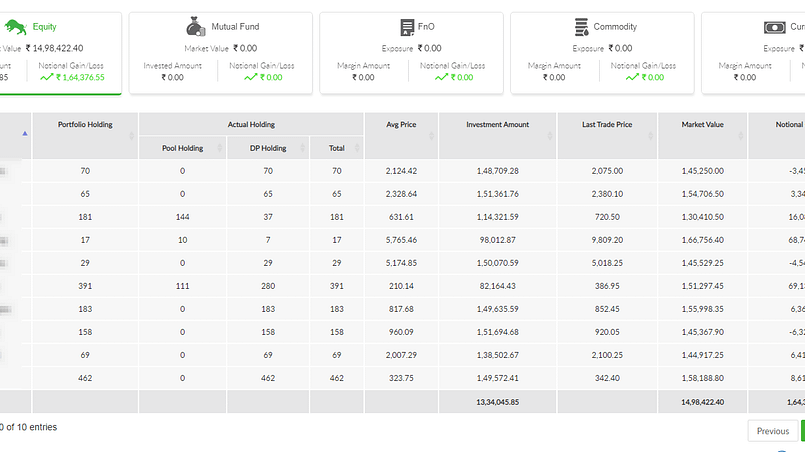Select Market Value cell 1,58,188.80
This screenshot has width=805, height=452.
pyautogui.click(x=703, y=378)
